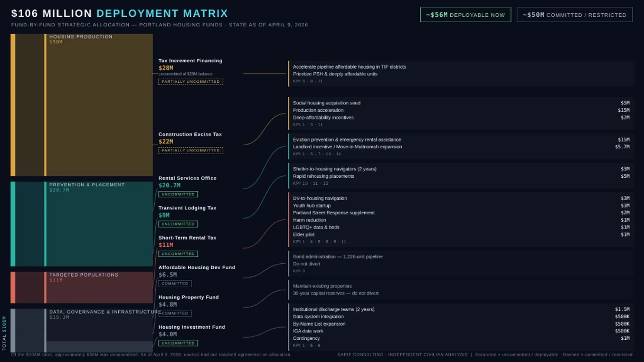Click the $20.7M amount under Rental Services Office
This screenshot has height=362, width=644.
click(169, 185)
